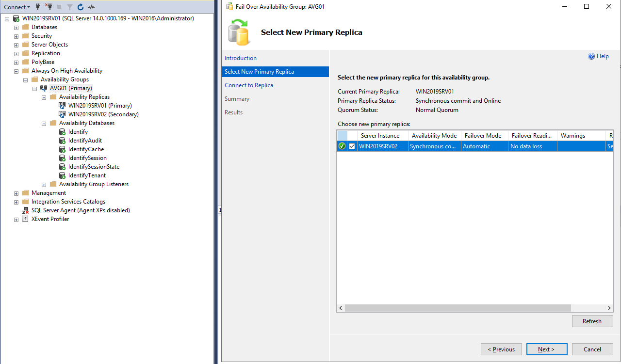This screenshot has height=364, width=621.
Task: Open the Activity Monitor icon in toolbar
Action: [91, 7]
